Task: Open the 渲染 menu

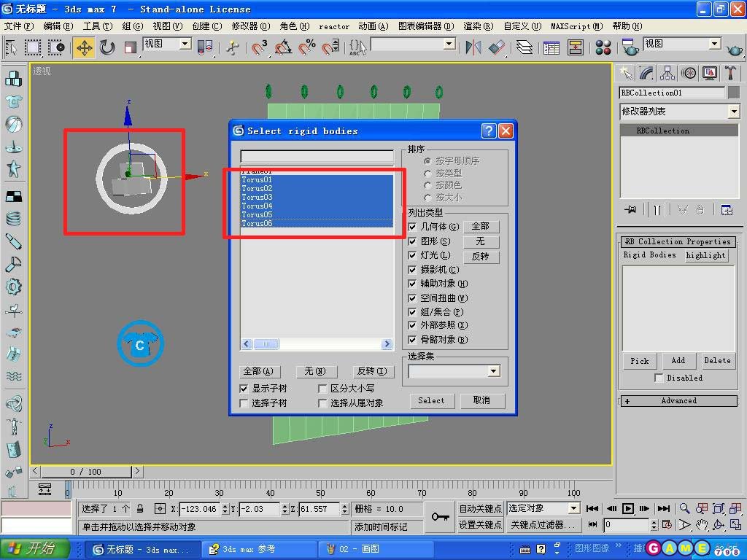Action: point(478,26)
